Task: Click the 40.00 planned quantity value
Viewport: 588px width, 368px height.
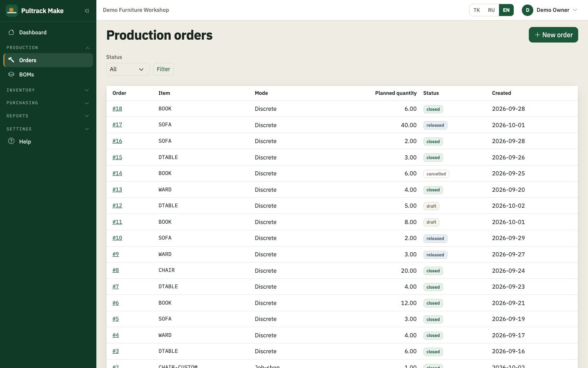Action: point(409,125)
